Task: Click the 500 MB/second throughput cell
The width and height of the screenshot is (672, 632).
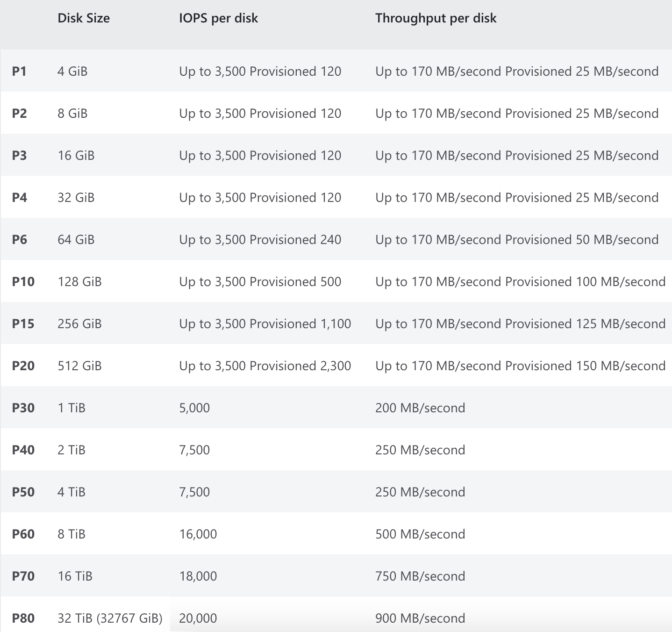Action: [x=420, y=534]
